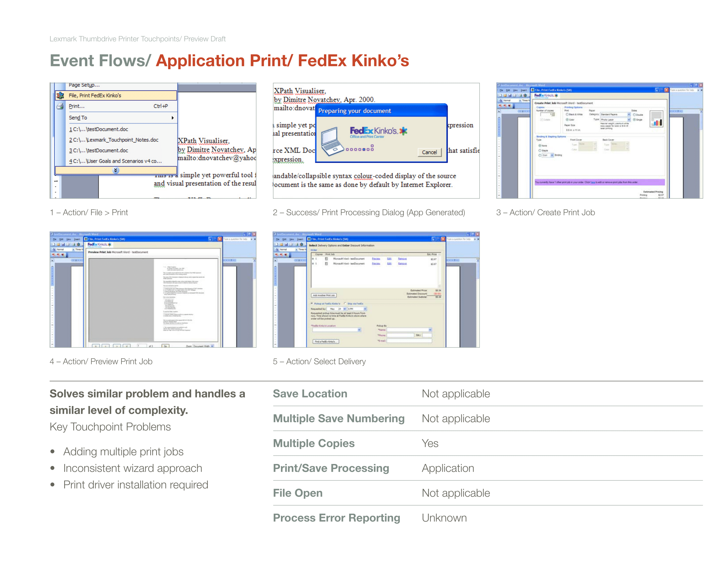Open the 6 PM pickup time dropdown
Screen dimensions: 728x563
357,309
